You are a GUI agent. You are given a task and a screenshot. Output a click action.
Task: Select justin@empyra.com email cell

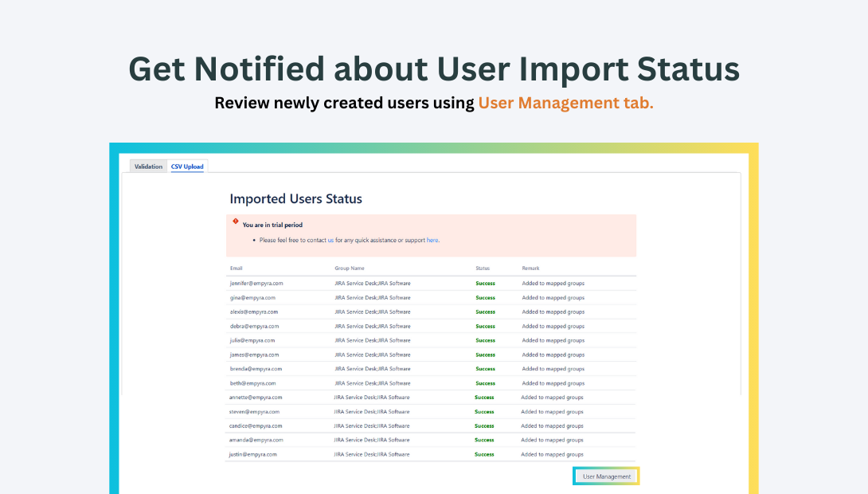pyautogui.click(x=252, y=454)
